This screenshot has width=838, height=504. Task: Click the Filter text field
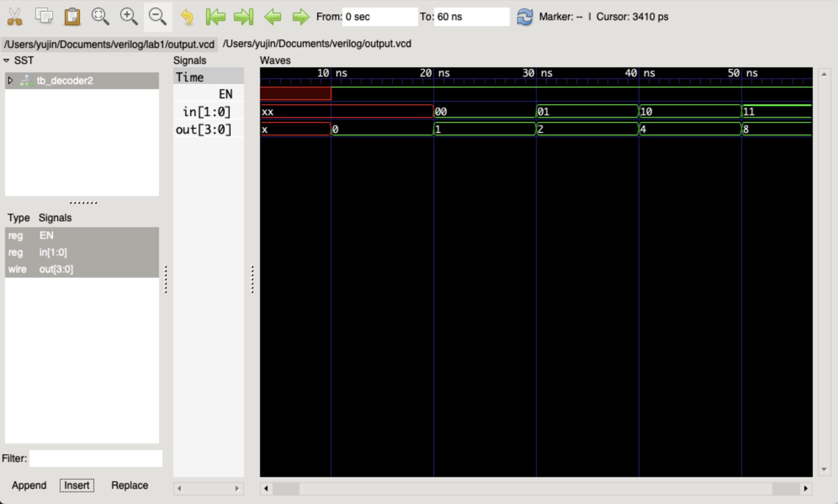95,458
